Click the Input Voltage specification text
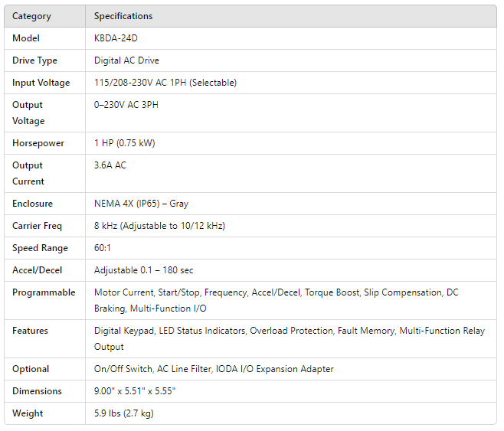Screen dimensions: 504x431 tap(165, 83)
